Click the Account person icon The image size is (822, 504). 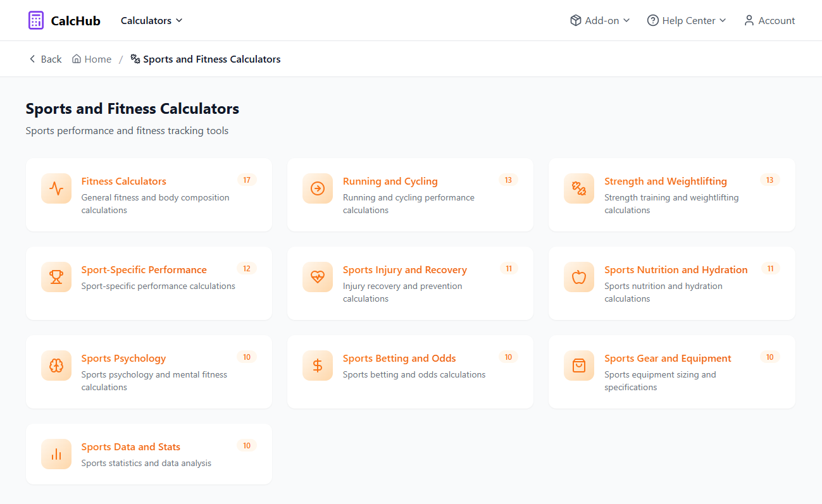[x=749, y=20]
